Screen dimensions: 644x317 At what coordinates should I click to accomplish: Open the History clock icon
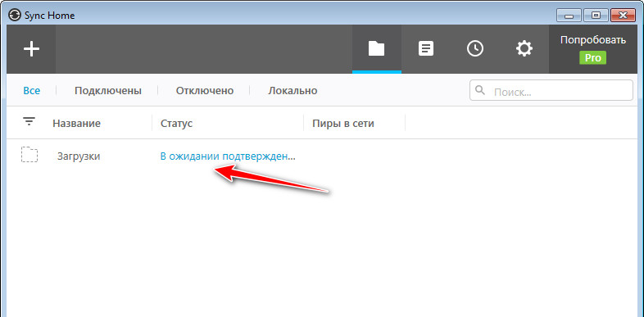pos(475,49)
